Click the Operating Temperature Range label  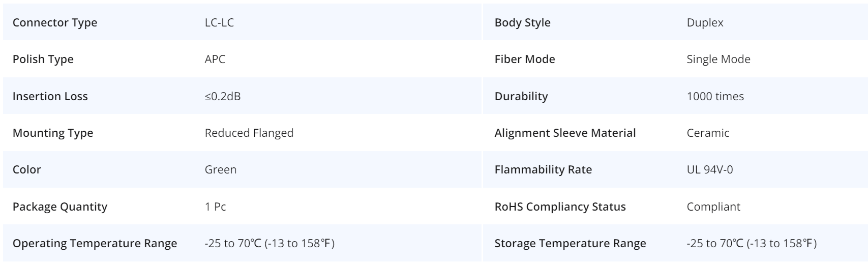click(95, 243)
